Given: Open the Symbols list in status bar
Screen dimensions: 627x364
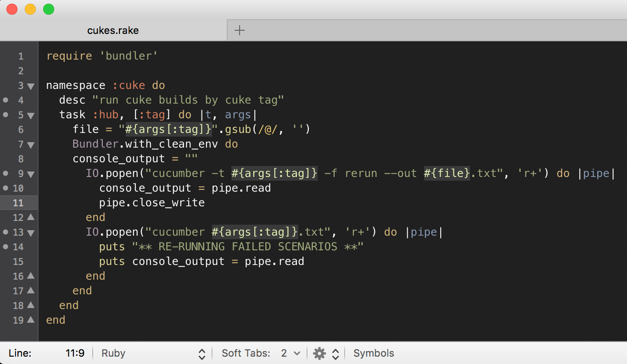Looking at the screenshot, I should (x=374, y=353).
